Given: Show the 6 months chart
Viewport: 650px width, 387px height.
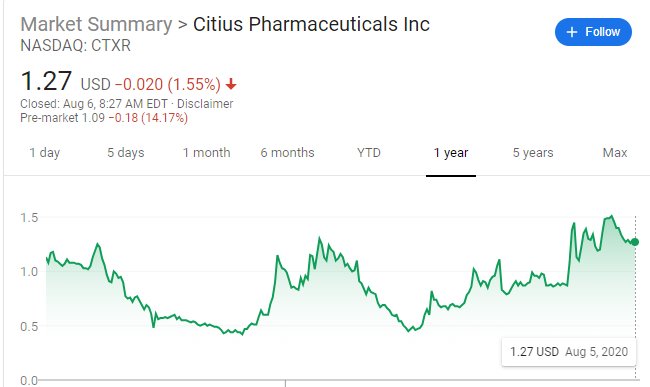Looking at the screenshot, I should pos(287,152).
